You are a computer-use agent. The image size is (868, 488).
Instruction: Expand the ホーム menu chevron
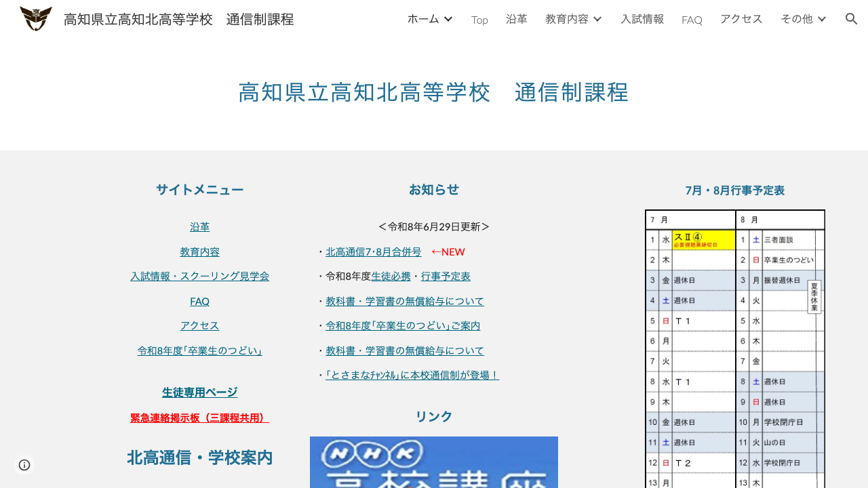pyautogui.click(x=448, y=19)
